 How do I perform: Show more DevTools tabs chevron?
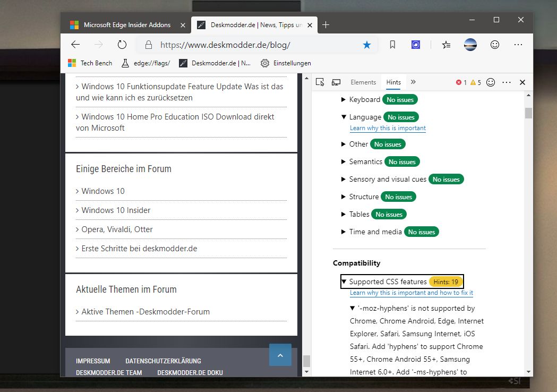pos(413,82)
